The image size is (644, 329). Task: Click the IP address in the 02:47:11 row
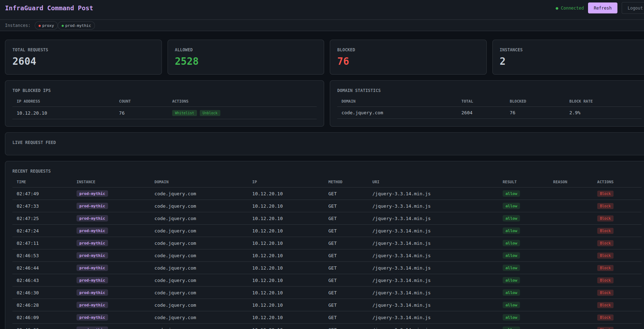coord(267,243)
